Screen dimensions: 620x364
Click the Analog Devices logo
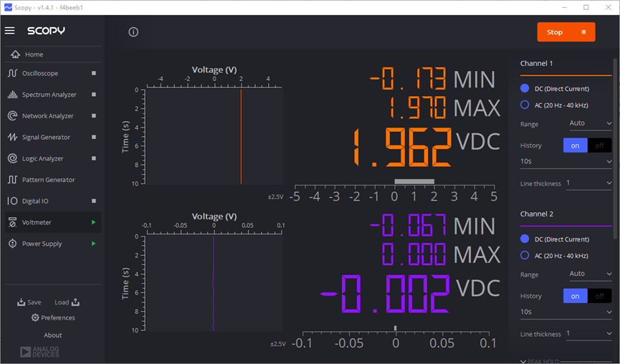(39, 352)
